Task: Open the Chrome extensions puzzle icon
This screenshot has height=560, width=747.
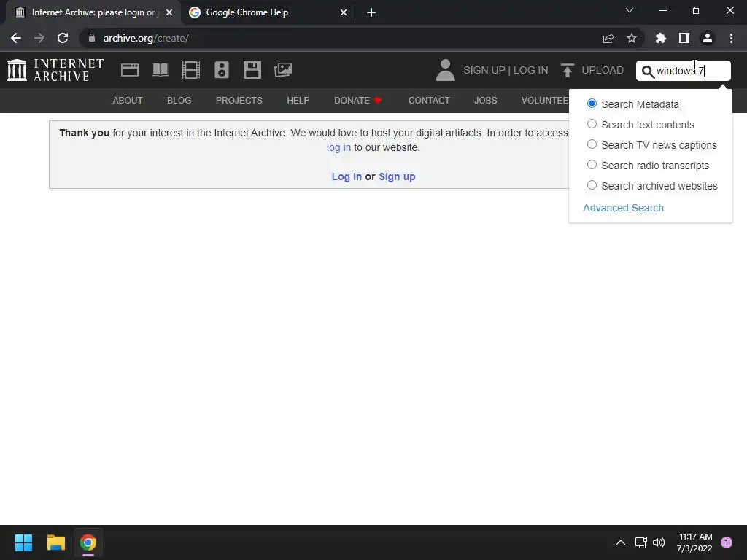Action: coord(660,38)
